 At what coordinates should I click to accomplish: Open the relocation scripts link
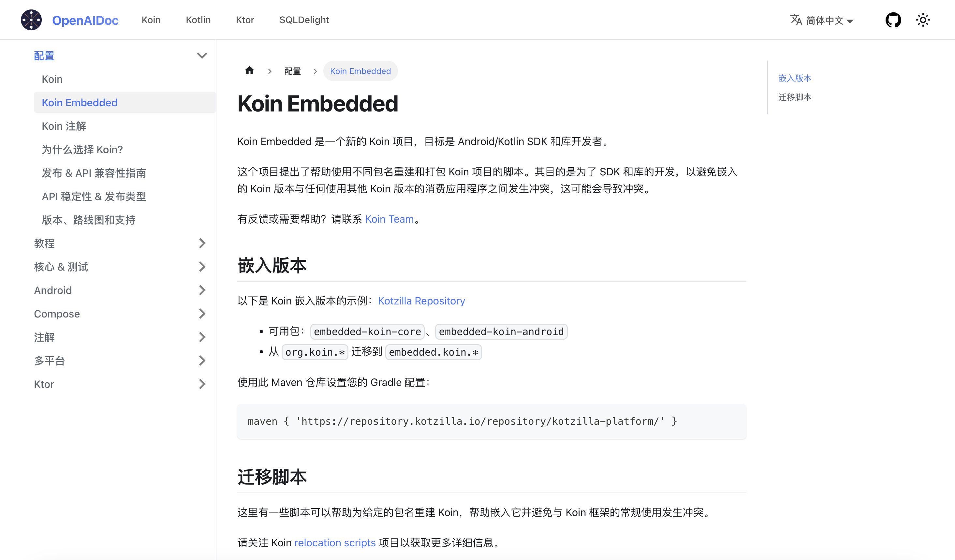(x=335, y=543)
